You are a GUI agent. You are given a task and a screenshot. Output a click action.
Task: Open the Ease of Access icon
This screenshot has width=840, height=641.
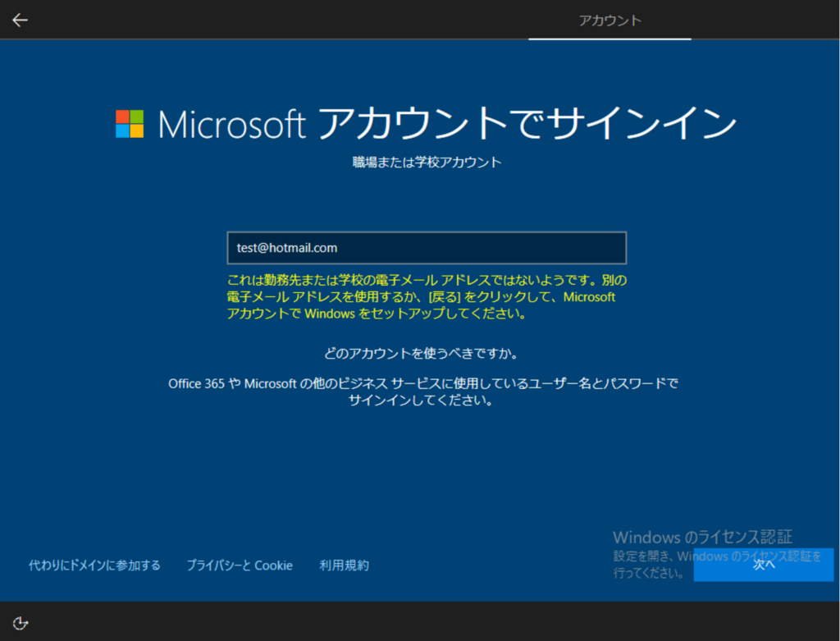[21, 623]
